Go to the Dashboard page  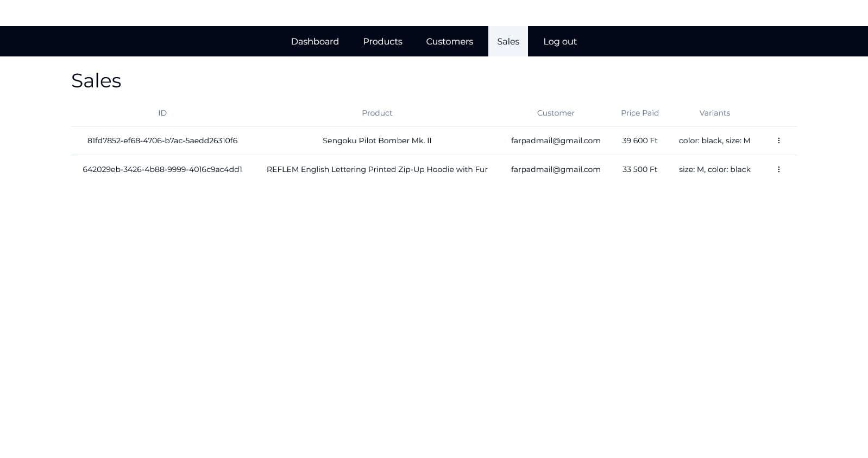[x=315, y=41]
